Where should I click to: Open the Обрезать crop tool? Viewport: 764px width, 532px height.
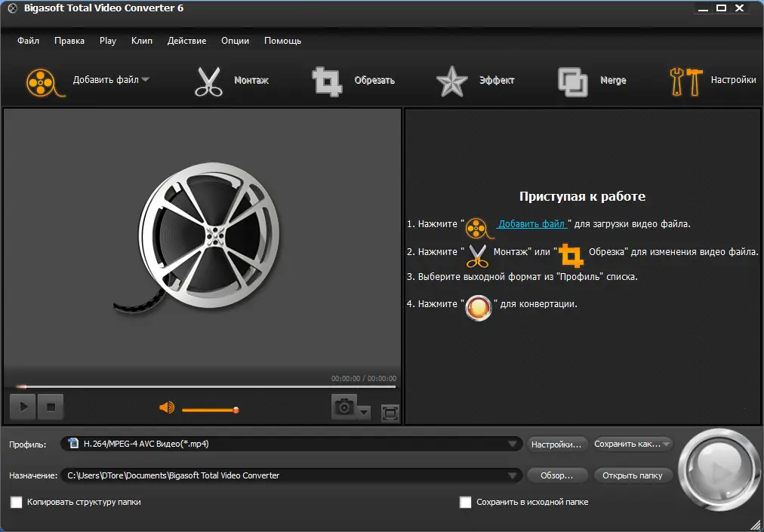click(326, 81)
